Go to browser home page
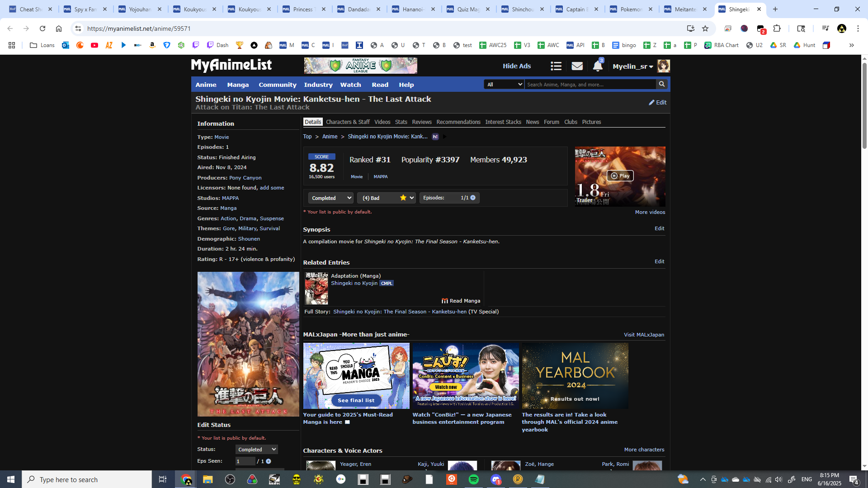This screenshot has width=868, height=488. 59,28
